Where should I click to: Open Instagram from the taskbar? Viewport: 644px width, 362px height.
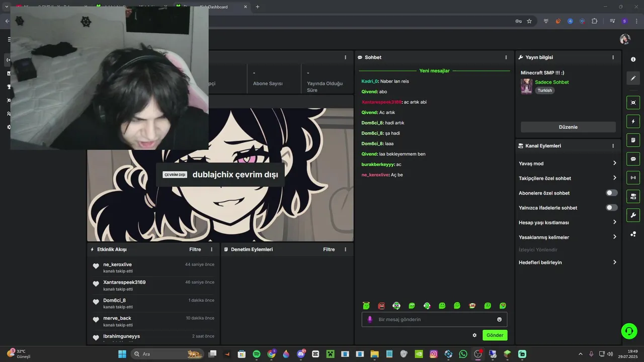[434, 354]
